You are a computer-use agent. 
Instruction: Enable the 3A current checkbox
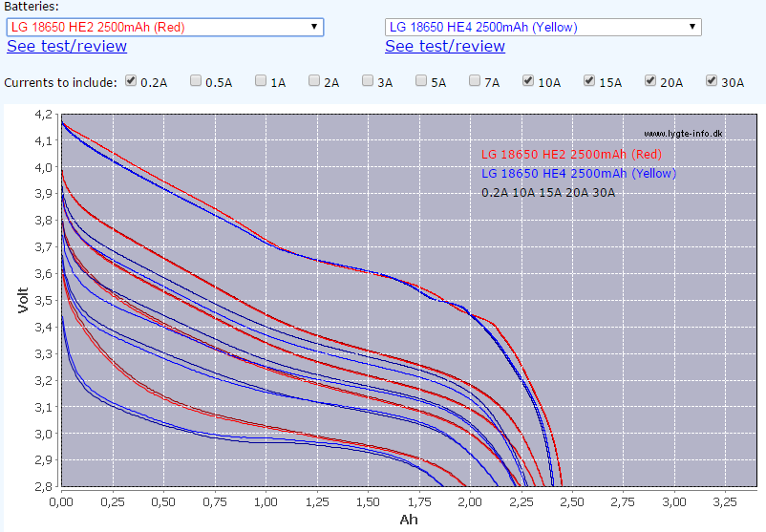pos(368,80)
